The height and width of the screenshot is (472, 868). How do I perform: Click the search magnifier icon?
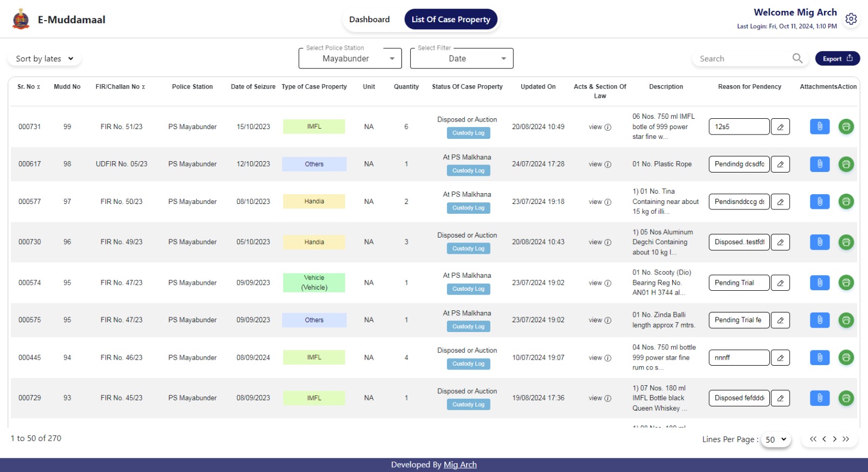(797, 58)
